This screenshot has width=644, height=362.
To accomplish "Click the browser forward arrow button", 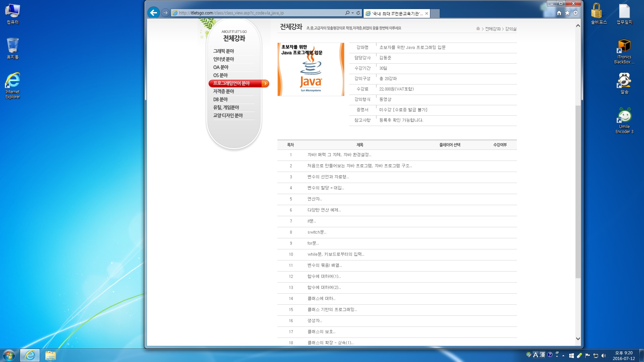I will point(165,13).
